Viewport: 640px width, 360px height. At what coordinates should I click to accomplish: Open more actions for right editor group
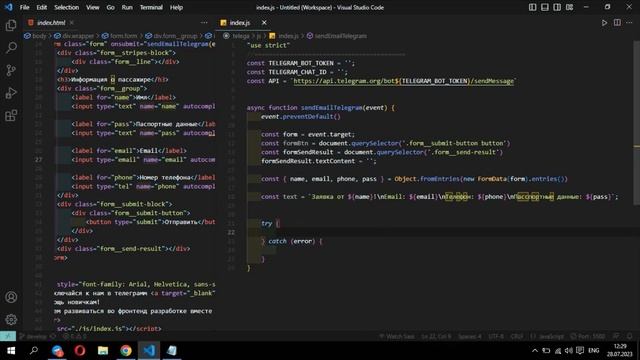click(x=629, y=23)
